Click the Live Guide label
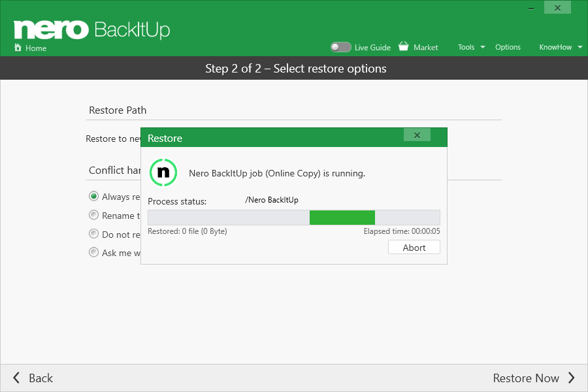Screen dimensions: 588x392 372,48
